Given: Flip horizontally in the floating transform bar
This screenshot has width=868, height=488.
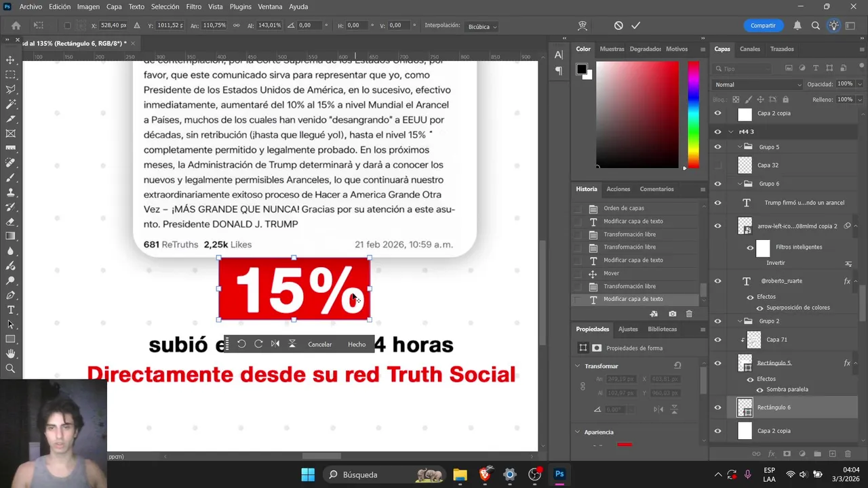Looking at the screenshot, I should pyautogui.click(x=275, y=344).
